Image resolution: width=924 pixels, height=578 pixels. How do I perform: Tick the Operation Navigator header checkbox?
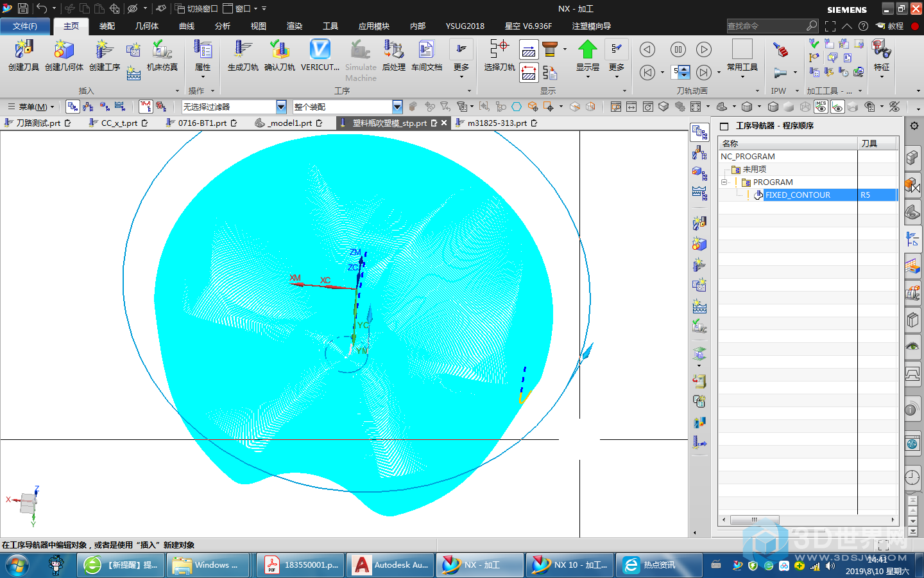coord(724,126)
